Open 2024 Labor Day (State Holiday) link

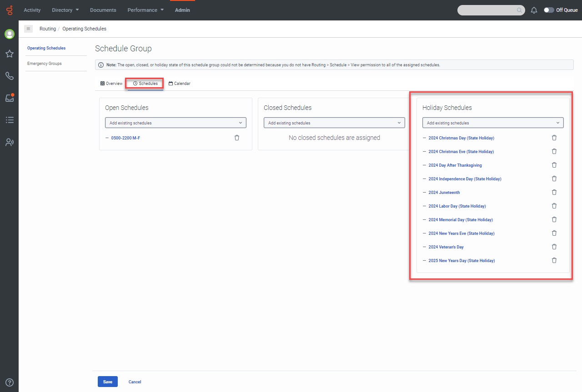pos(457,206)
